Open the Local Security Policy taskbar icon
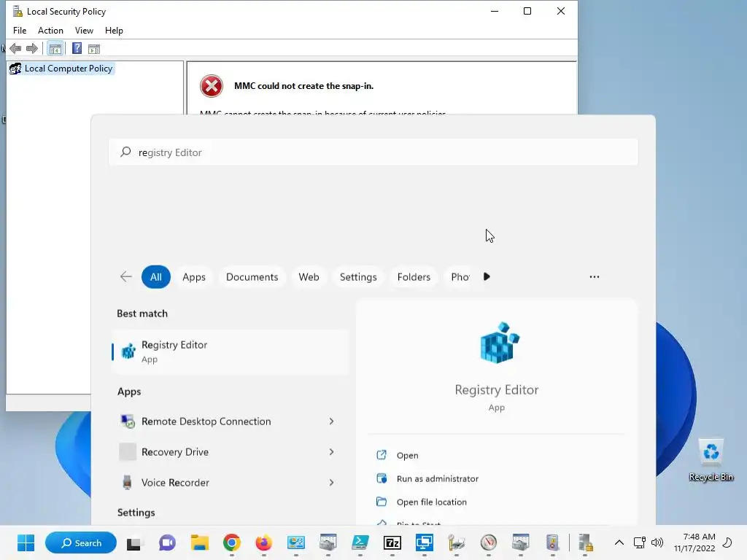The image size is (747, 560). click(586, 542)
